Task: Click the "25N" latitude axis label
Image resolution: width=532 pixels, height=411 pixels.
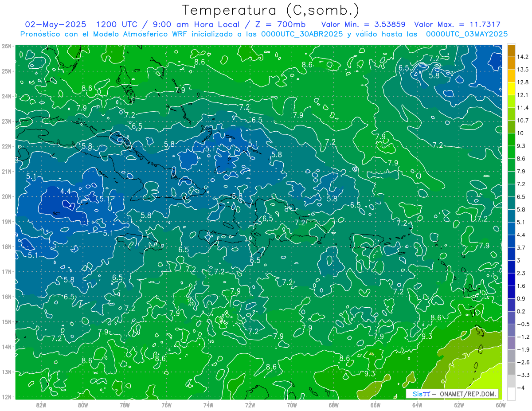Action: (7, 71)
